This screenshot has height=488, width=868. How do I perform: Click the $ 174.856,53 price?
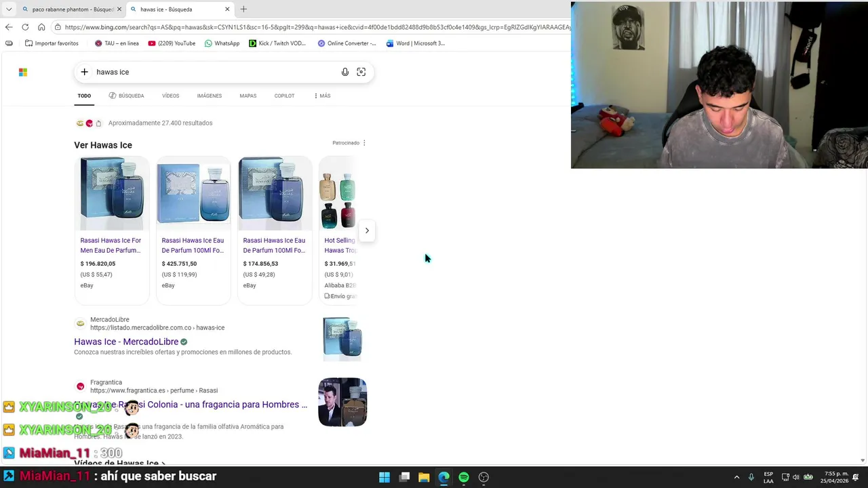260,264
